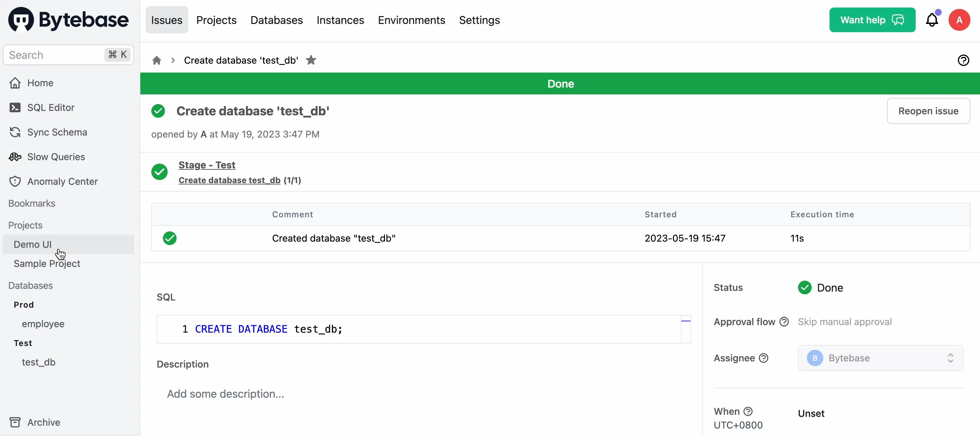Open the Instances tab
Image resolution: width=980 pixels, height=436 pixels.
[x=340, y=20]
